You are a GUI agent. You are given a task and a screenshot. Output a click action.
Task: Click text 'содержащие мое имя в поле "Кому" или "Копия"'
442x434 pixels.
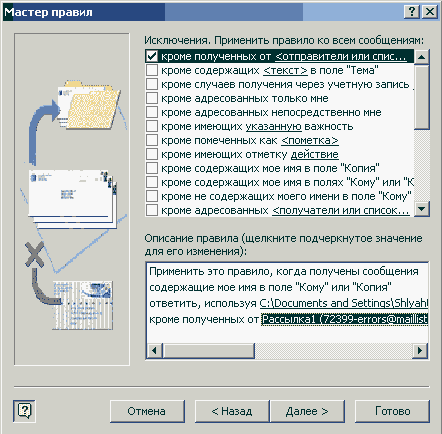pyautogui.click(x=270, y=287)
